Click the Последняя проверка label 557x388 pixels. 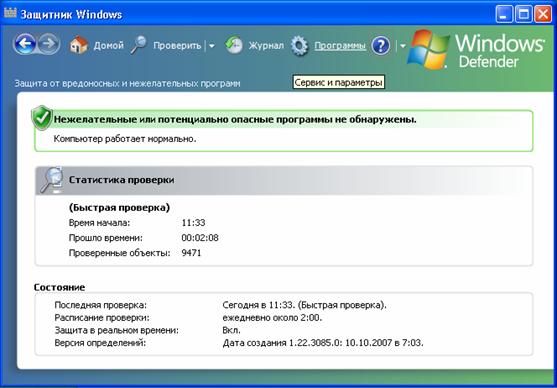(x=101, y=305)
